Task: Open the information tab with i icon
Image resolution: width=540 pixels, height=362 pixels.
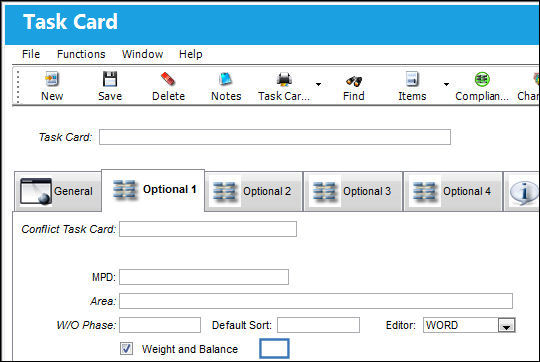Action: pos(522,192)
